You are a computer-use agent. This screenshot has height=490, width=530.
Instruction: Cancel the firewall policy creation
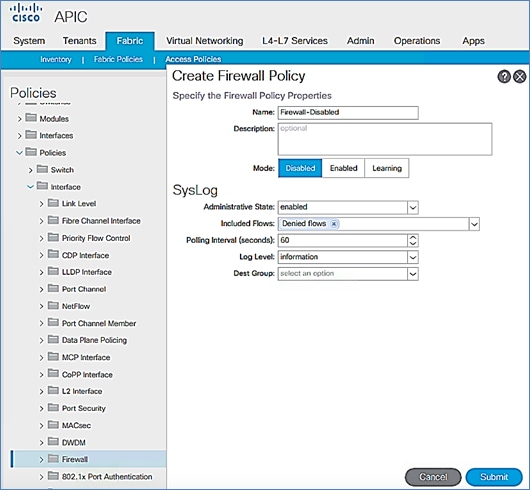433,477
